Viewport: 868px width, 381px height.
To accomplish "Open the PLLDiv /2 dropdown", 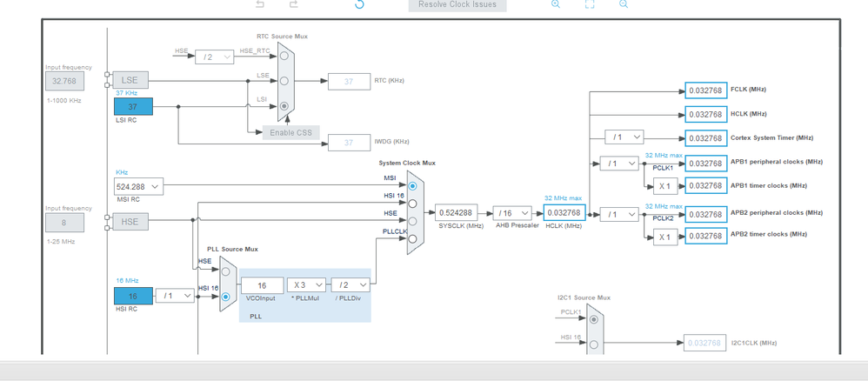I will coord(351,284).
